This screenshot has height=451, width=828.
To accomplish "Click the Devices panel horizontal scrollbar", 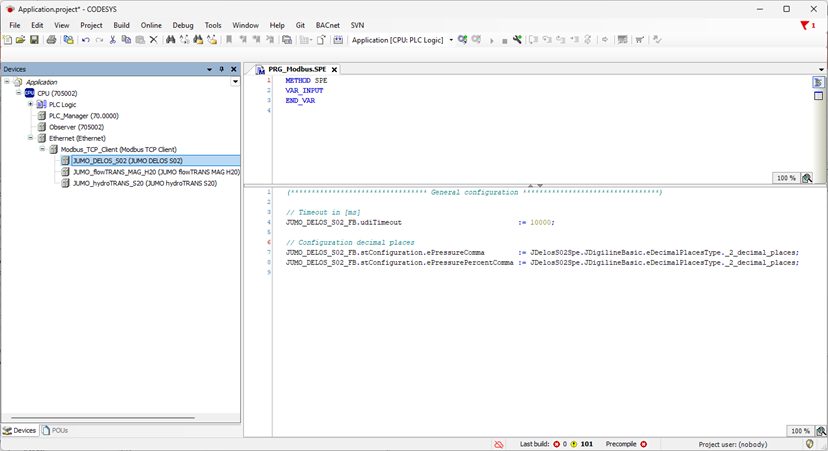I will 103,418.
